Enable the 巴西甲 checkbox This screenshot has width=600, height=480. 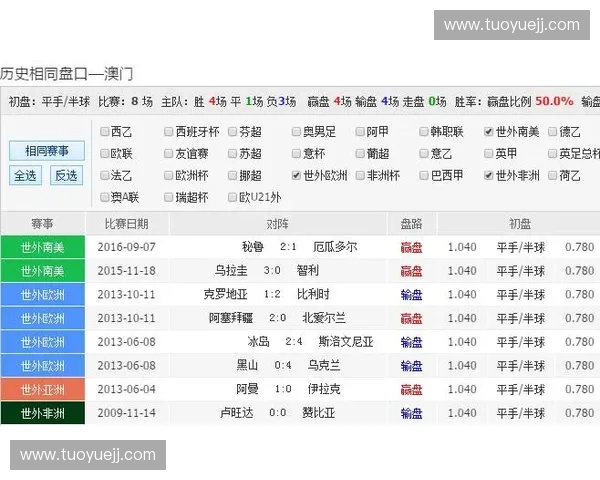[x=424, y=176]
